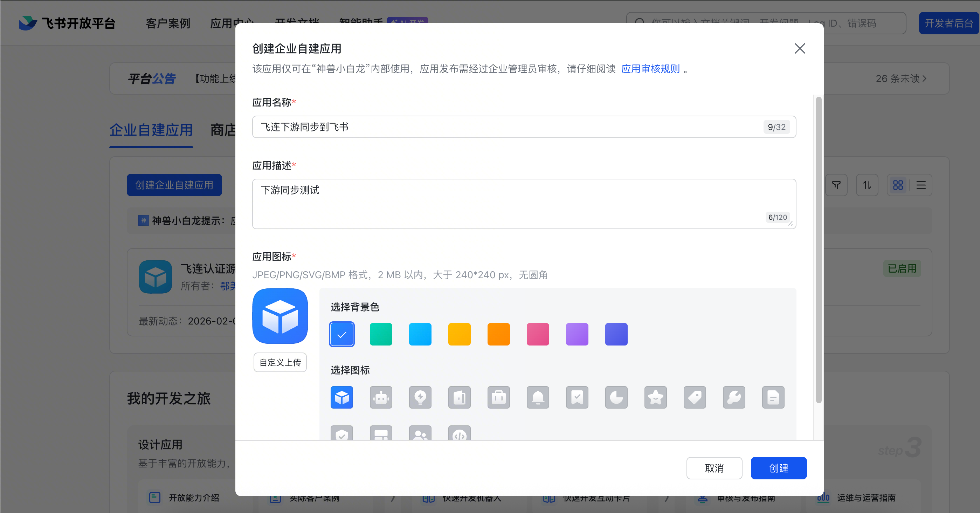Select the pink background color
This screenshot has width=980, height=513.
538,334
